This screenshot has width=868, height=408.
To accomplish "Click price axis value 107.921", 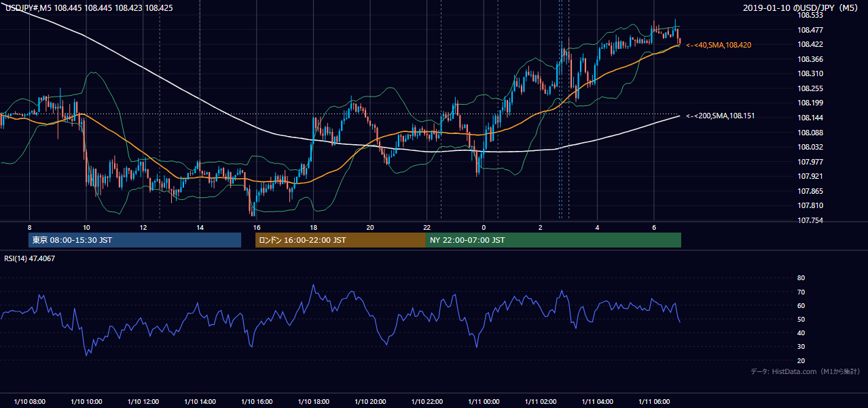I will pos(810,176).
